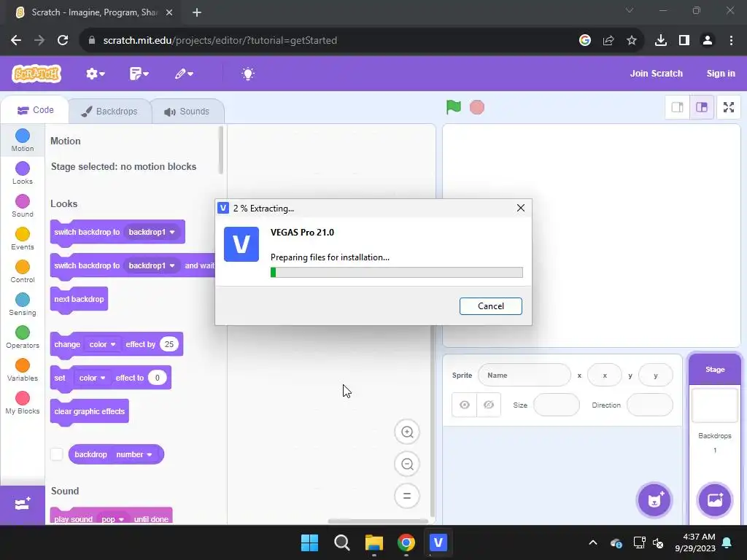This screenshot has height=560, width=747.
Task: Click the sprite x position field
Action: 605,376
